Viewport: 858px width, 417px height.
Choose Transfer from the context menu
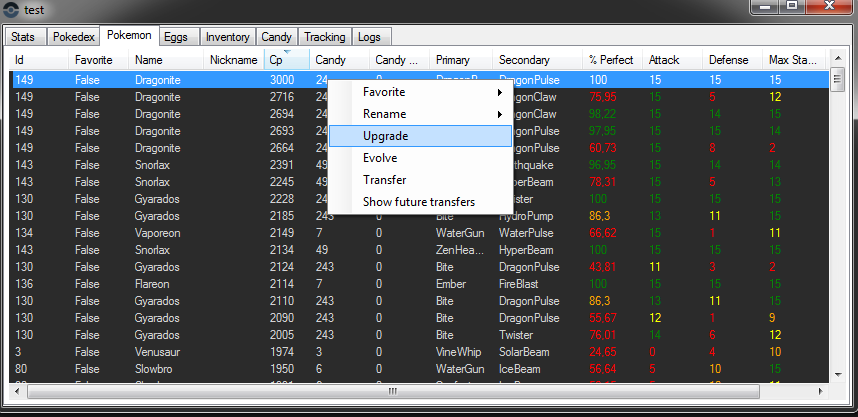point(420,180)
